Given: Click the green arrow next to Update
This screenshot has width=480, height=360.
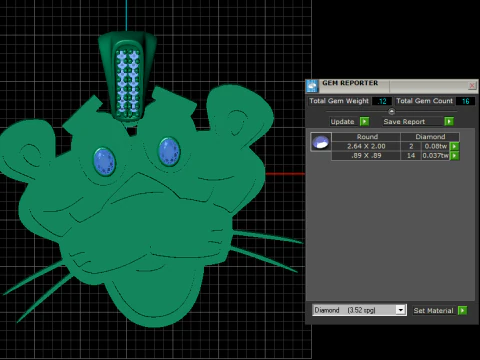Looking at the screenshot, I should [x=364, y=121].
